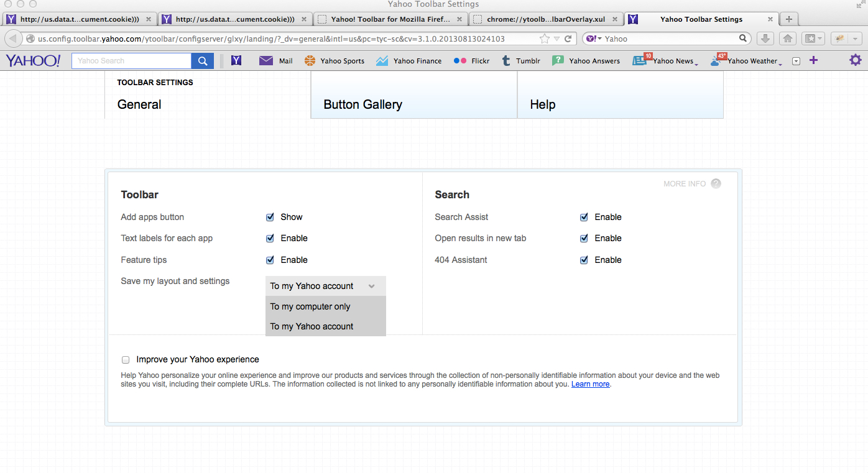The image size is (868, 473).
Task: Click the Toolbar section heading
Action: [139, 195]
